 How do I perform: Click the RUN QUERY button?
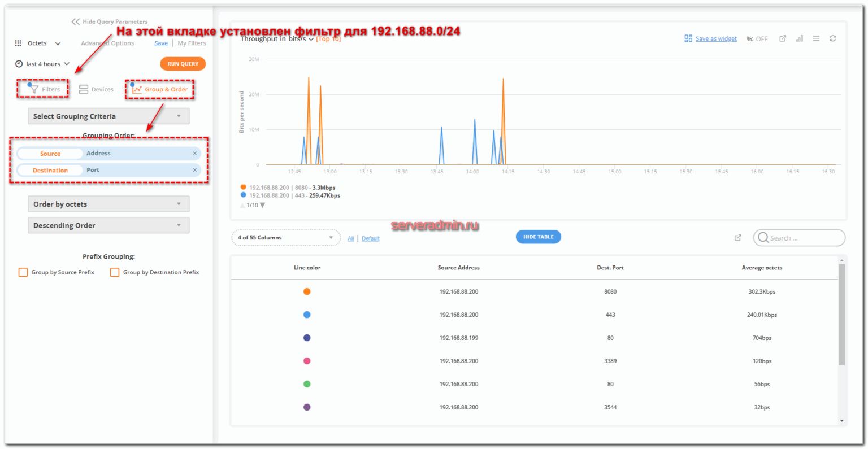point(183,64)
